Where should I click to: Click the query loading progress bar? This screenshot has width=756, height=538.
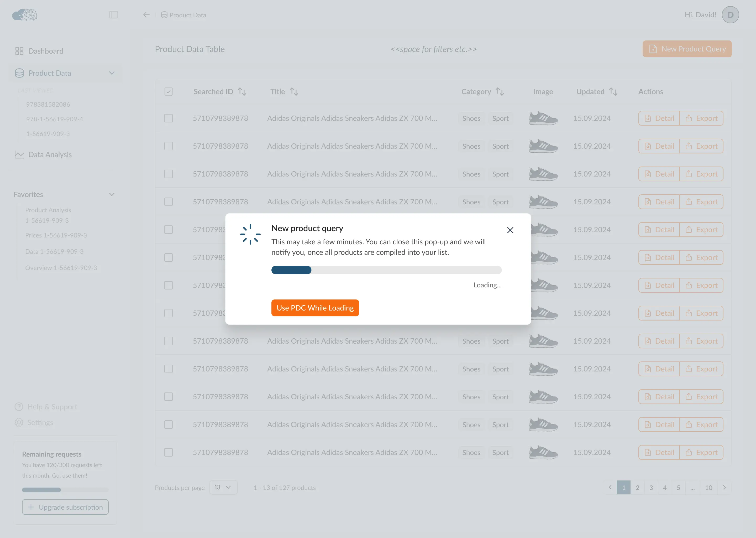point(386,270)
